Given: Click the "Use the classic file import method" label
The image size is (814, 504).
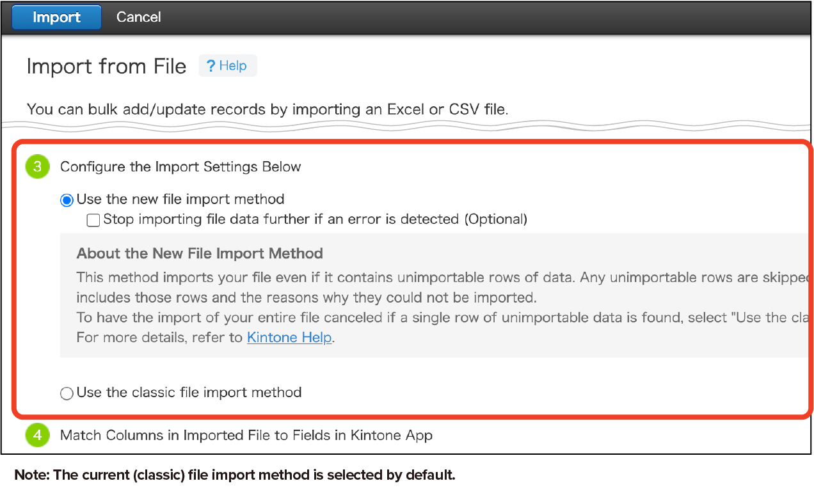Looking at the screenshot, I should (189, 393).
